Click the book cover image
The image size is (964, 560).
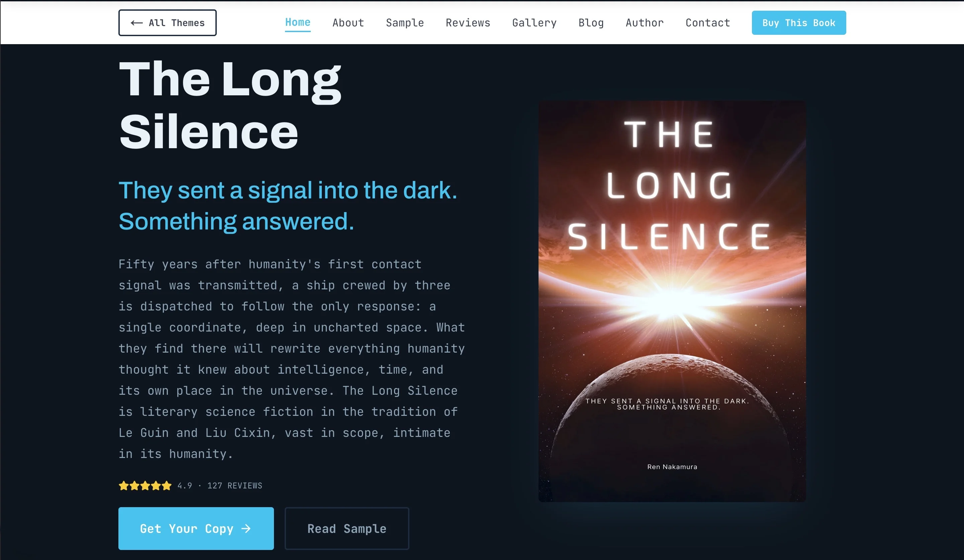click(x=672, y=301)
